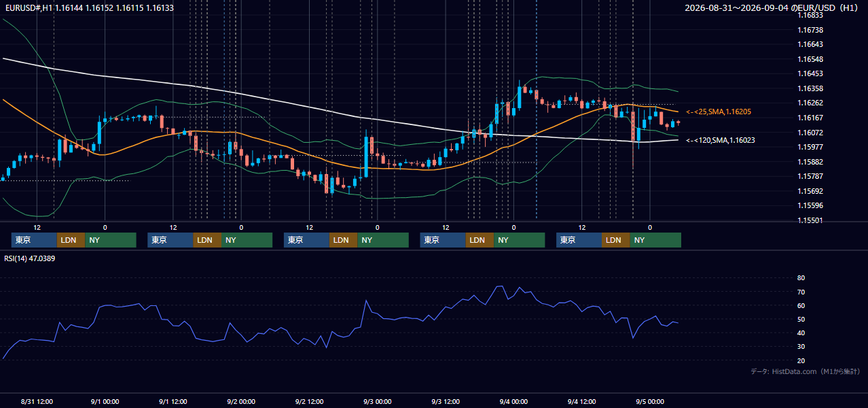
Task: Select the 東京 session block above 9/4 12:00
Action: (579, 240)
